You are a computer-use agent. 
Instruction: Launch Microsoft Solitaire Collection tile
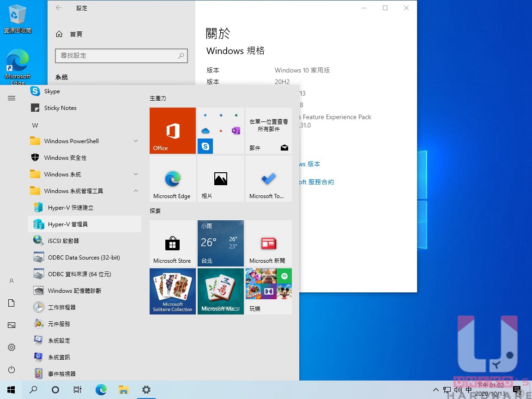pos(173,291)
